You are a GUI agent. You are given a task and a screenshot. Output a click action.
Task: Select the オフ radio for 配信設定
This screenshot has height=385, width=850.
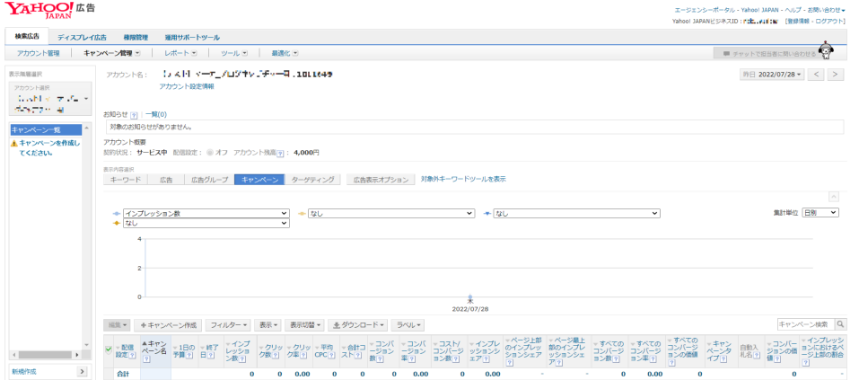point(209,153)
